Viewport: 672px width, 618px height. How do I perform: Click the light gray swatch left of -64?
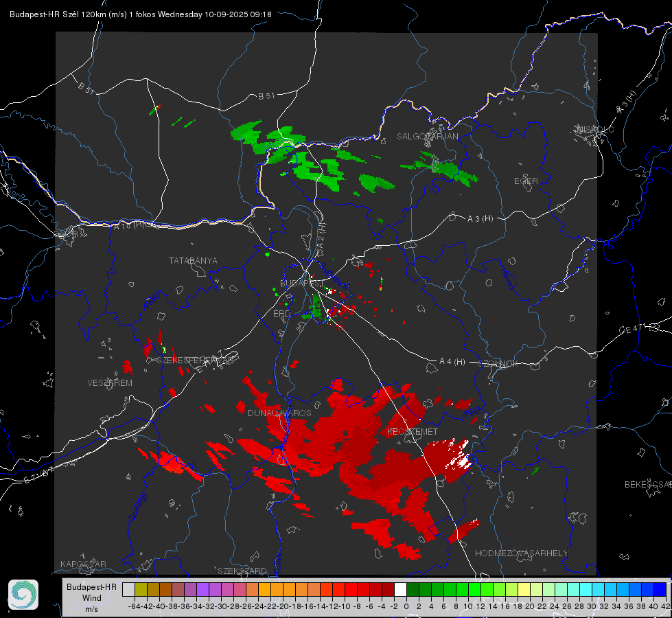(128, 590)
